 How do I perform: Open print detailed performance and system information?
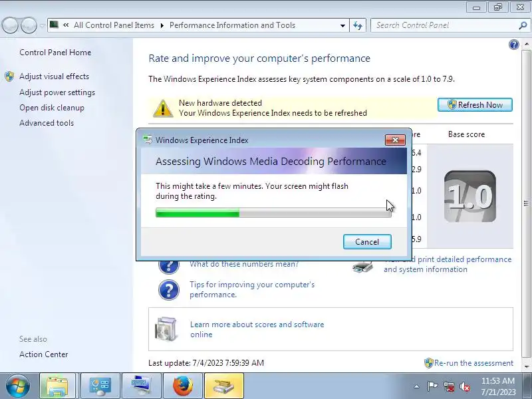[x=448, y=264]
